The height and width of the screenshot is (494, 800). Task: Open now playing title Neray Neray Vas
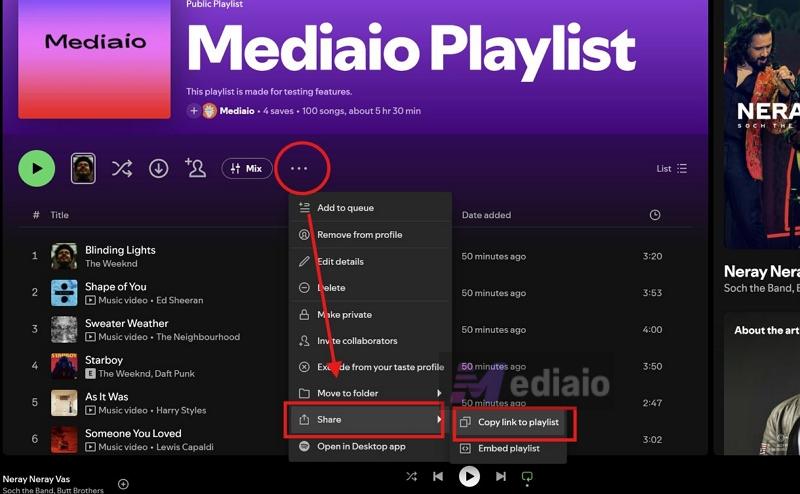click(x=36, y=479)
